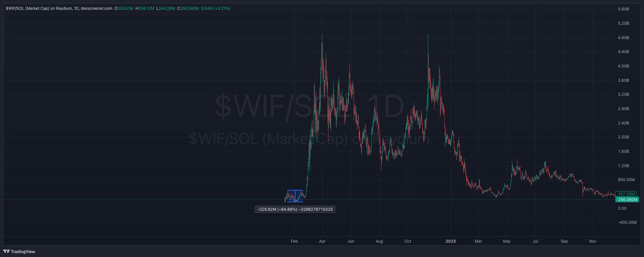Click the 800.00M price axis label
Viewport: 644px width, 257px height.
626,180
